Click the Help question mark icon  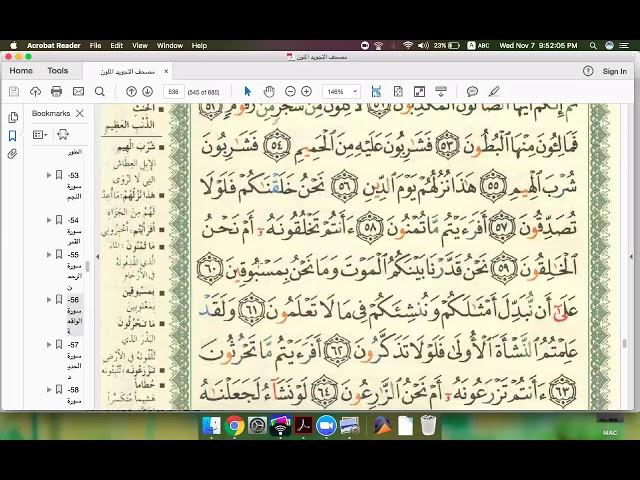click(588, 71)
